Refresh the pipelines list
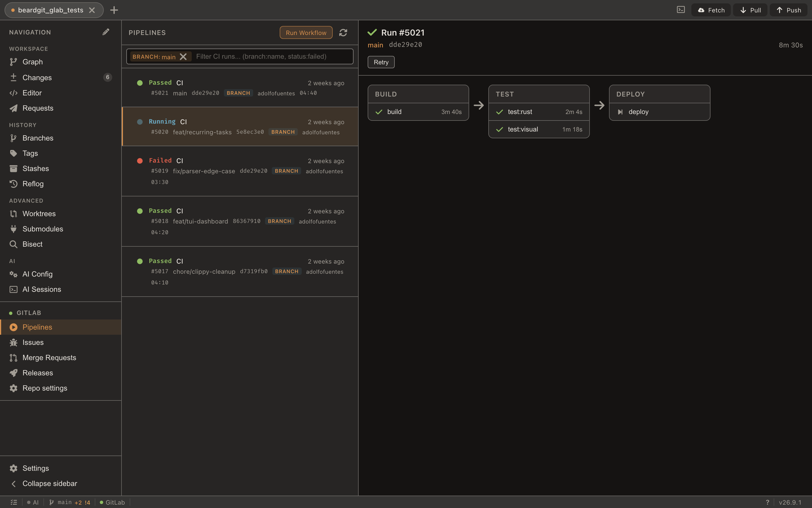 pos(343,32)
